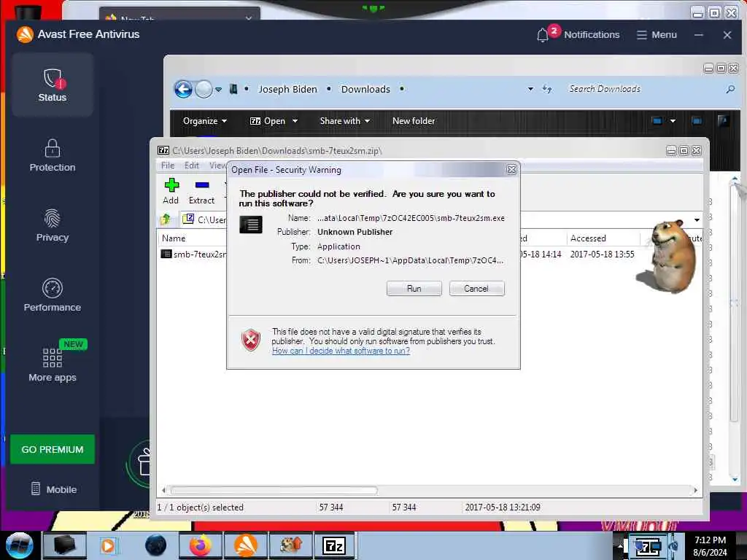The height and width of the screenshot is (560, 747).
Task: Click Cancel in Security Warning dialog
Action: click(476, 289)
